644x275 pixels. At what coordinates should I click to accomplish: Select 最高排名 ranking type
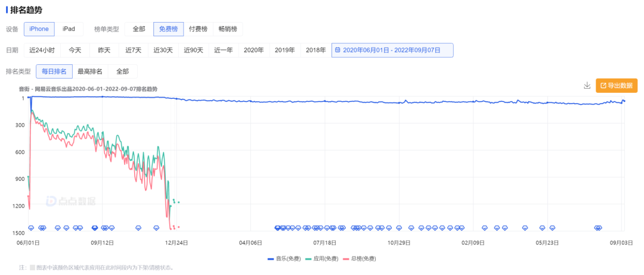point(90,71)
